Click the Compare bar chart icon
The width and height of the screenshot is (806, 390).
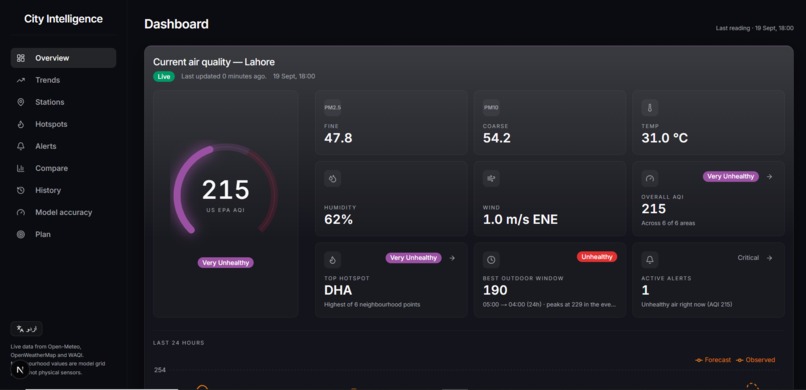[x=21, y=169]
